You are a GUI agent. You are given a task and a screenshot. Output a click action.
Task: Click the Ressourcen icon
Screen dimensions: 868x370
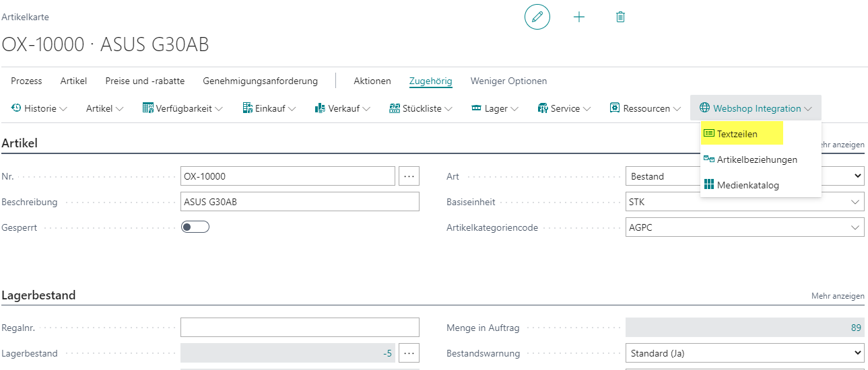point(615,108)
